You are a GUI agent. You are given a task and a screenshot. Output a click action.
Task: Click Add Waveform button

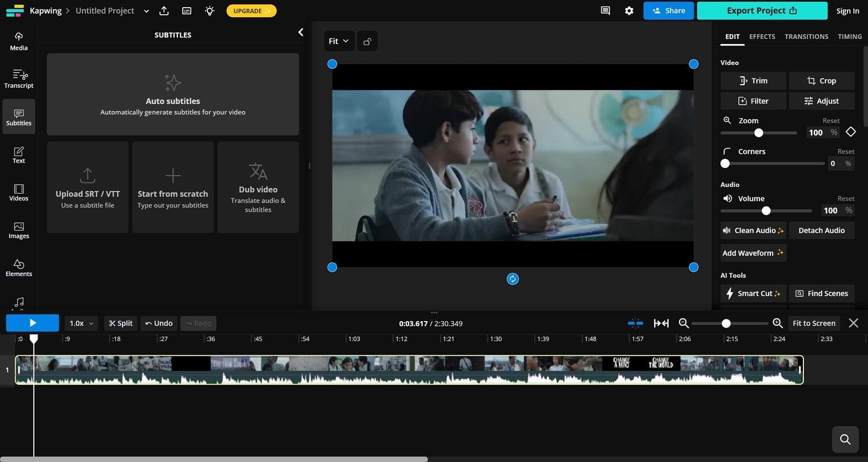754,253
